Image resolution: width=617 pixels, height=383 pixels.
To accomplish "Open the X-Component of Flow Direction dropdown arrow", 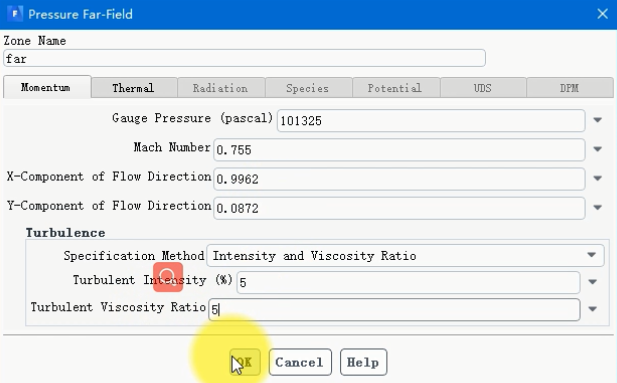I will (x=598, y=178).
